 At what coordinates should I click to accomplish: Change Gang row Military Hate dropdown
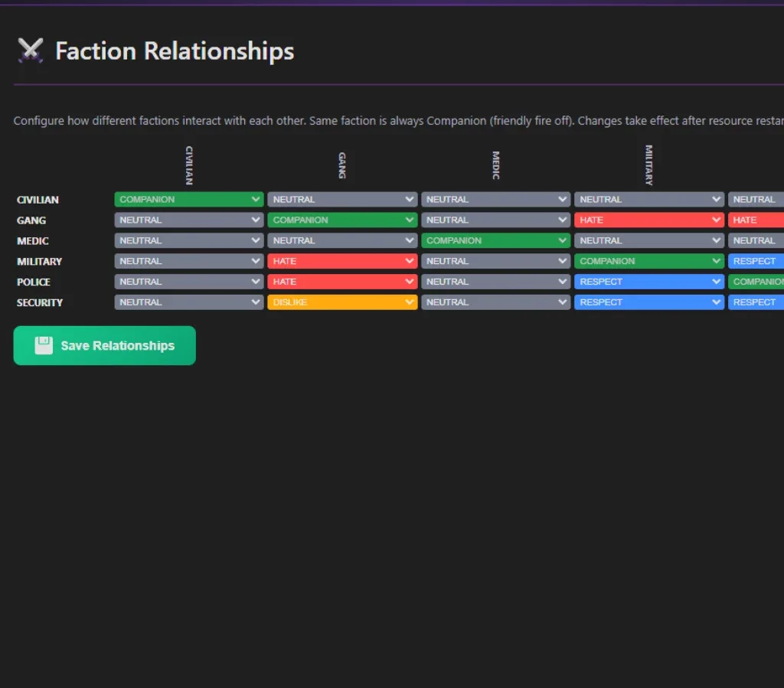[649, 220]
